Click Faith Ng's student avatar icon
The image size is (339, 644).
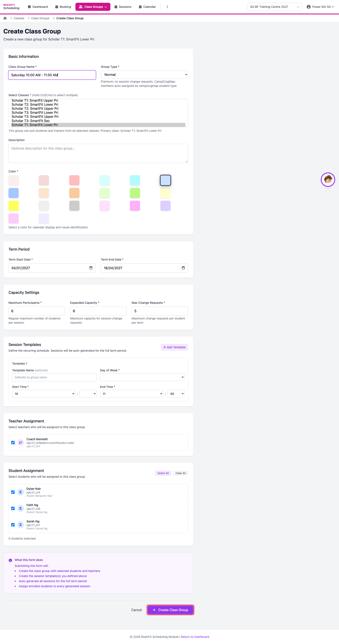coord(21,508)
